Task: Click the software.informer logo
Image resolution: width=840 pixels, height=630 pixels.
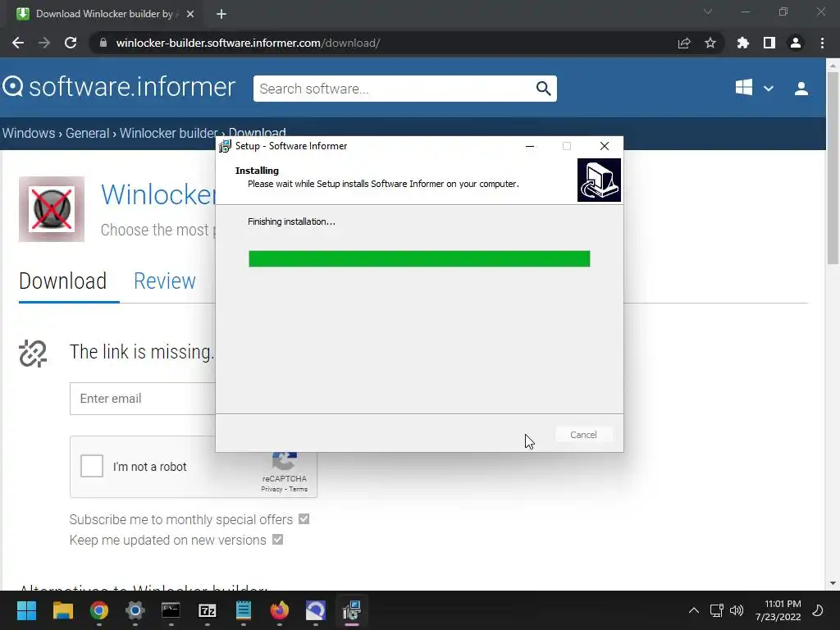Action: [119, 87]
